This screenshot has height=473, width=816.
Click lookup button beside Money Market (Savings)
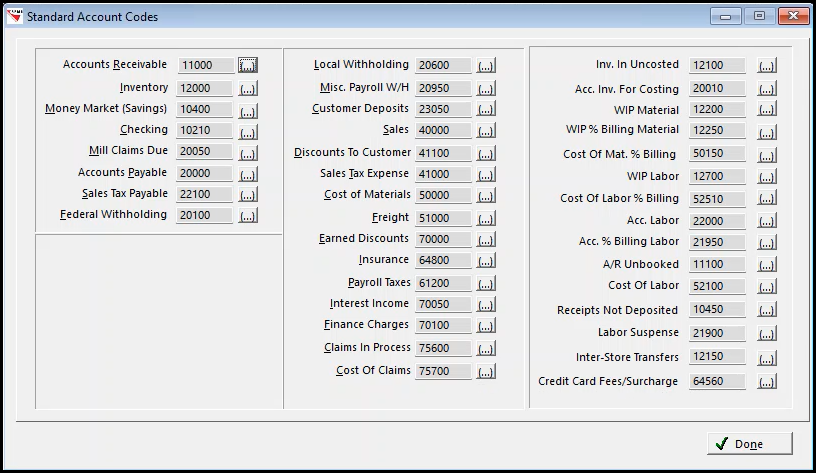(248, 111)
